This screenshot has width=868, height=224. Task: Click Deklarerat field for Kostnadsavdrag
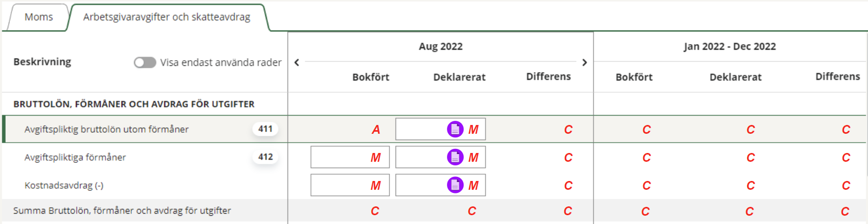(421, 185)
